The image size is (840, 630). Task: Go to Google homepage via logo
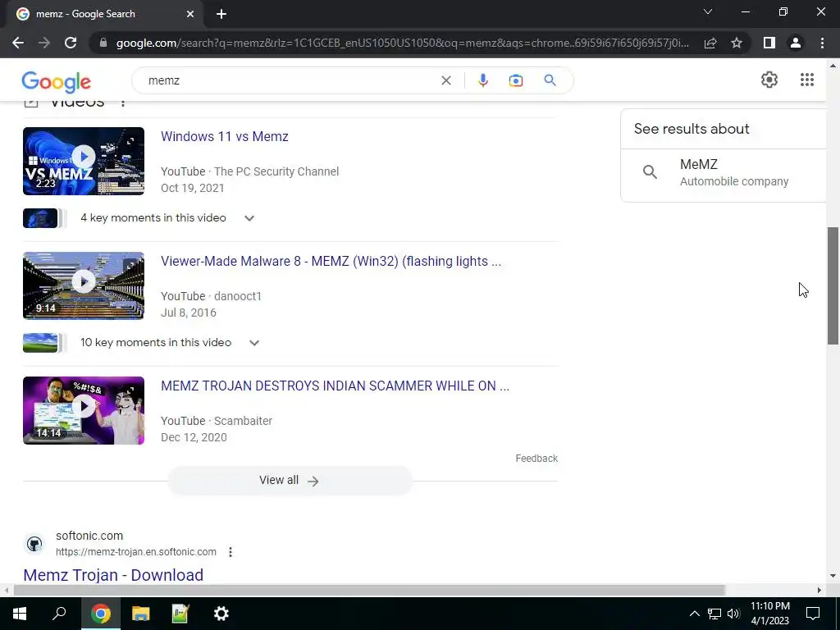point(57,81)
